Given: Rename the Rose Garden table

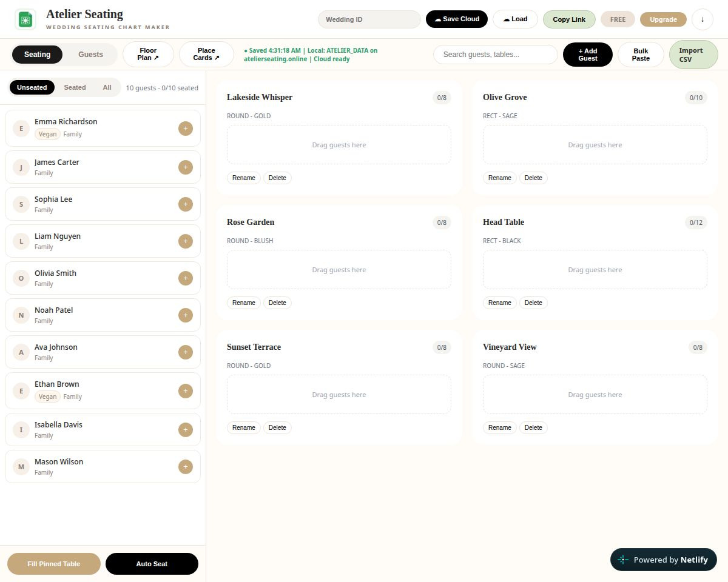Looking at the screenshot, I should (x=244, y=303).
